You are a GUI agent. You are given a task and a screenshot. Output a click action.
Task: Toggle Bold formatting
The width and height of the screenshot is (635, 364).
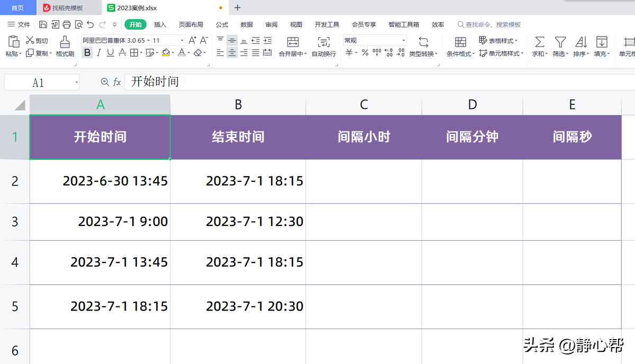87,52
